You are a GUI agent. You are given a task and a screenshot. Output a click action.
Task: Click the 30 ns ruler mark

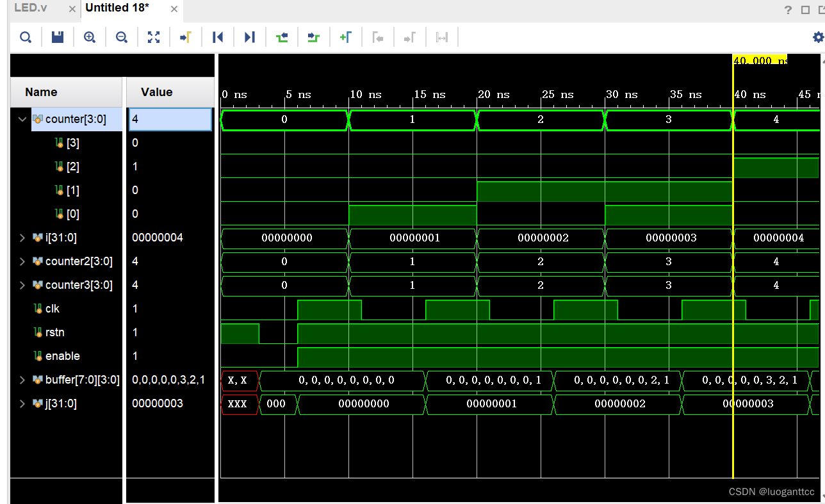(x=621, y=94)
